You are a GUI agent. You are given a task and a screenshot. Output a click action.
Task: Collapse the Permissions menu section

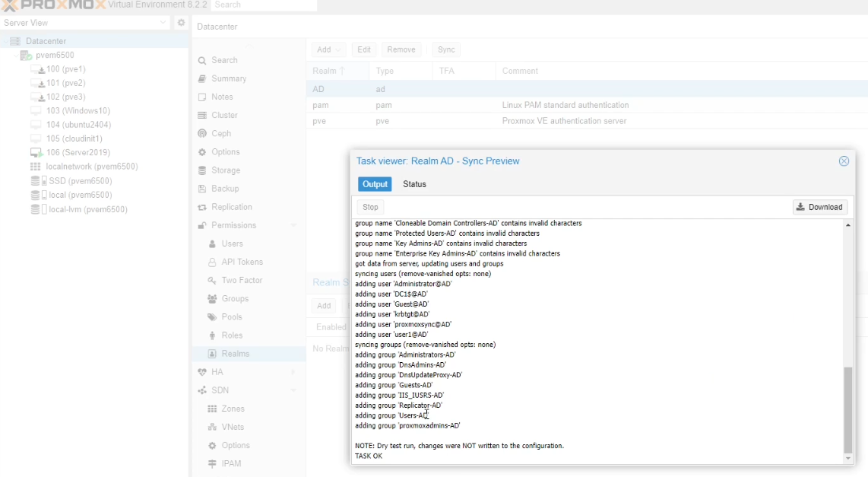tap(293, 226)
